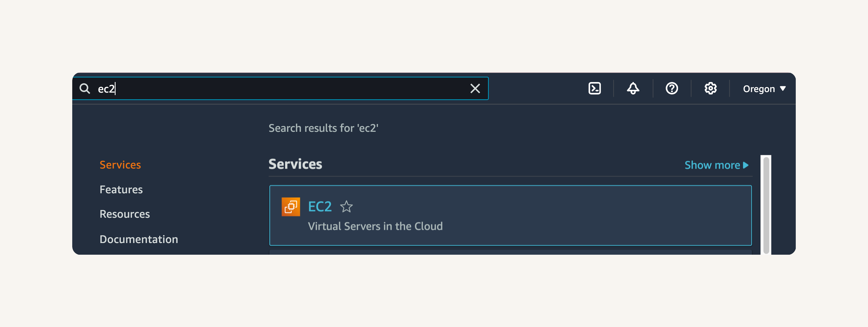
Task: Select the Features category
Action: click(121, 189)
